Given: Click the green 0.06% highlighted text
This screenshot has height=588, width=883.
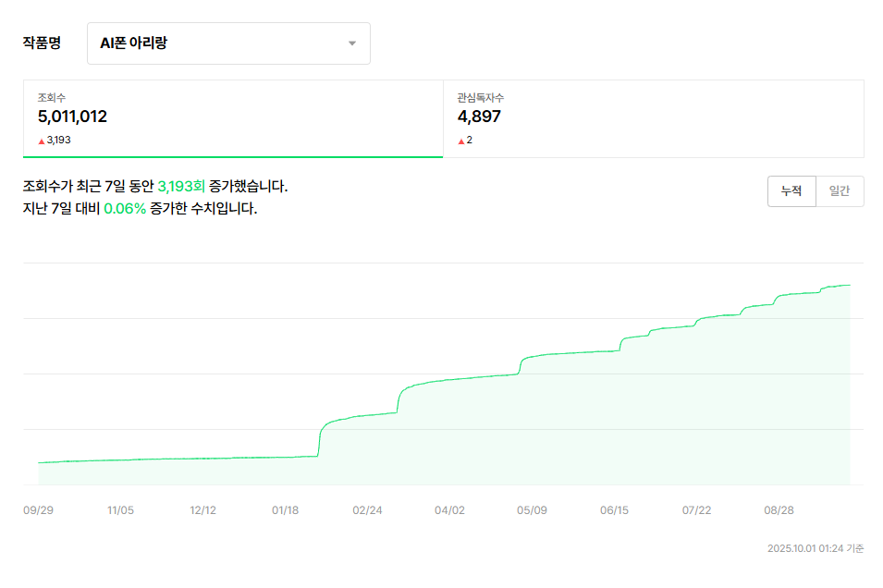Looking at the screenshot, I should pyautogui.click(x=125, y=209).
